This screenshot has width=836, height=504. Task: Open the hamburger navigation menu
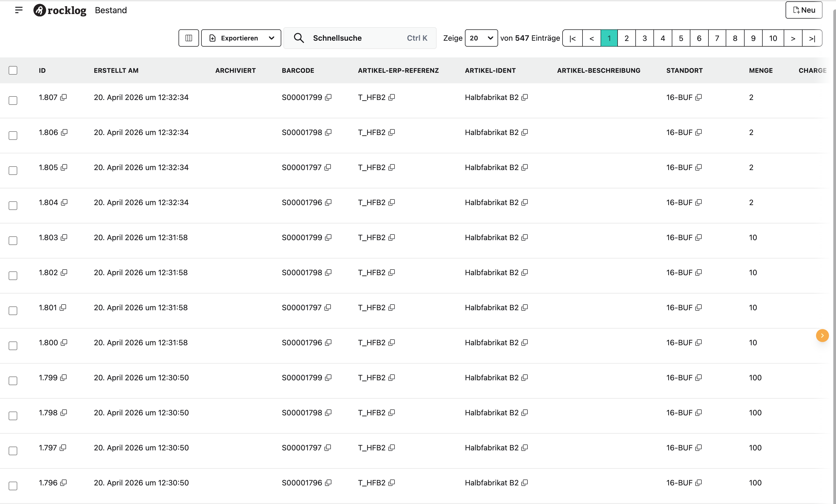point(19,10)
